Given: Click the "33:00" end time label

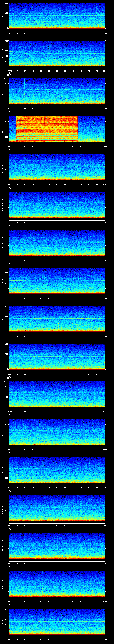Looking at the screenshot, I should click(105, 147).
